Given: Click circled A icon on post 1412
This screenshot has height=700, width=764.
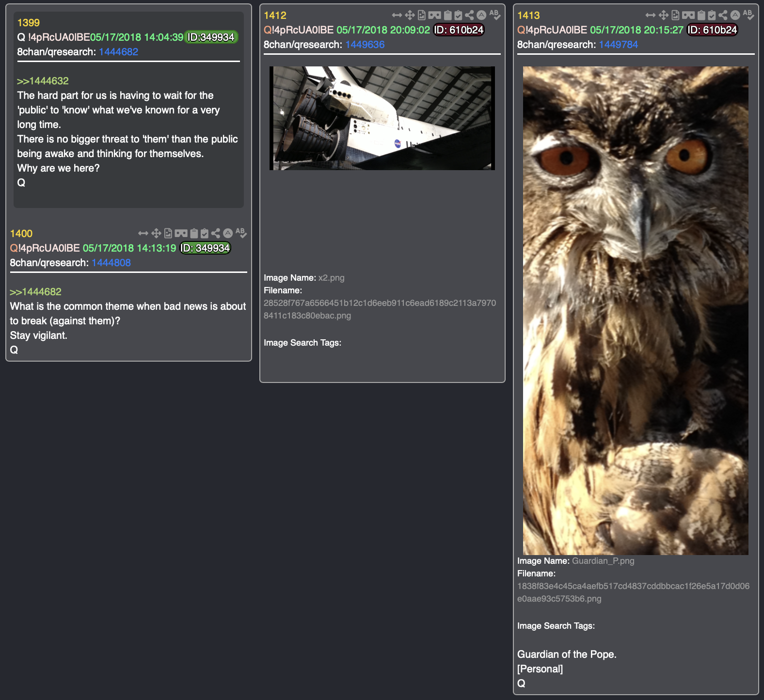Looking at the screenshot, I should [x=481, y=15].
